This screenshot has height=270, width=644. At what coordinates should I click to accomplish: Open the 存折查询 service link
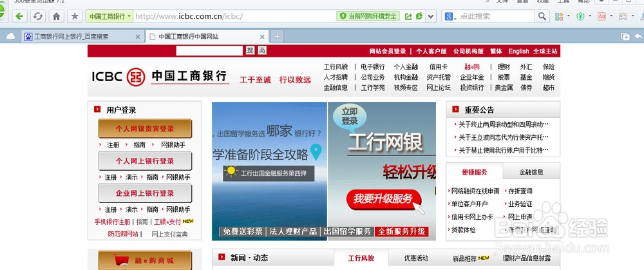(520, 191)
